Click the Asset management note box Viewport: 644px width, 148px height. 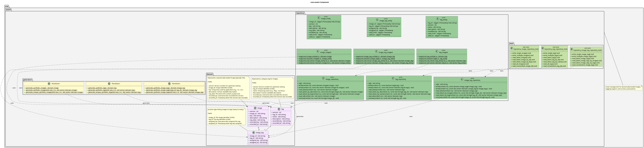point(623,88)
